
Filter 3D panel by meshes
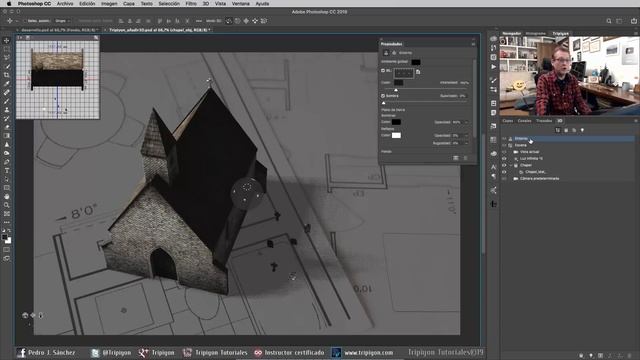click(566, 130)
